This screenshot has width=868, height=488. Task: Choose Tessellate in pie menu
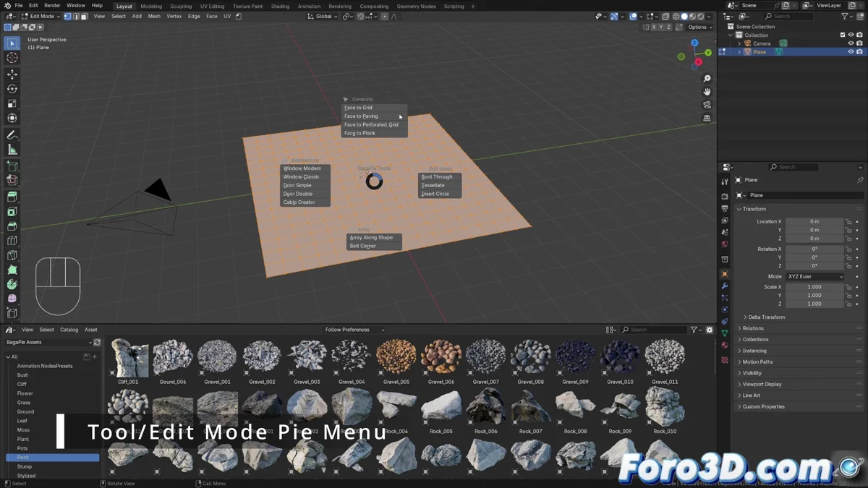(440, 185)
